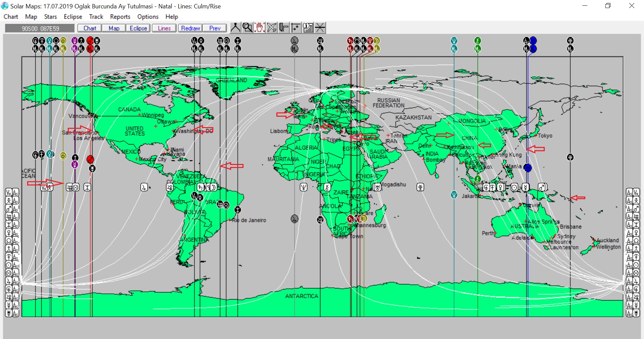Click the compass/divider tool icon

[235, 27]
